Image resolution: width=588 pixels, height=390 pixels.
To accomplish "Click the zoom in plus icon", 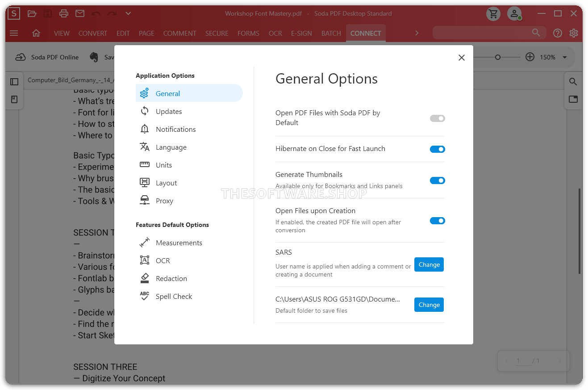I will coord(530,57).
